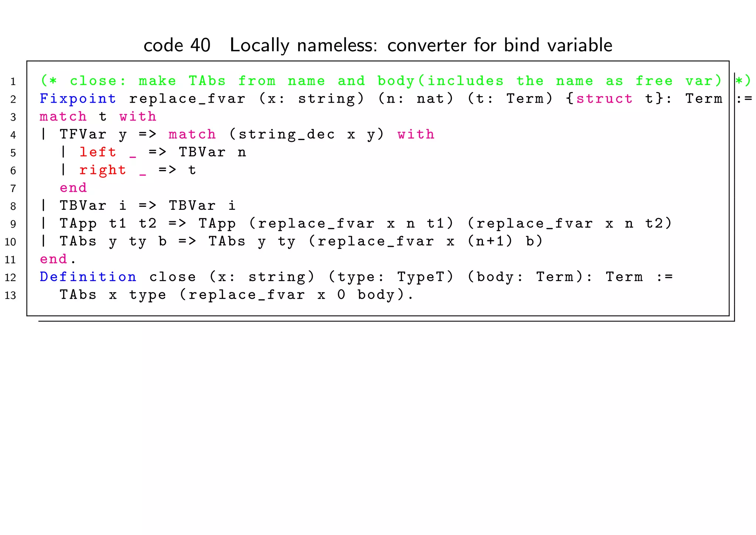Click '(string_dec x y)' on line 4
Screen dimensions: 756x535
(x=306, y=134)
